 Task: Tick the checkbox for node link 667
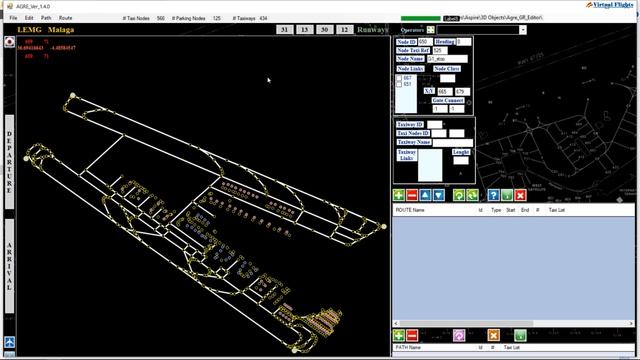pos(399,78)
